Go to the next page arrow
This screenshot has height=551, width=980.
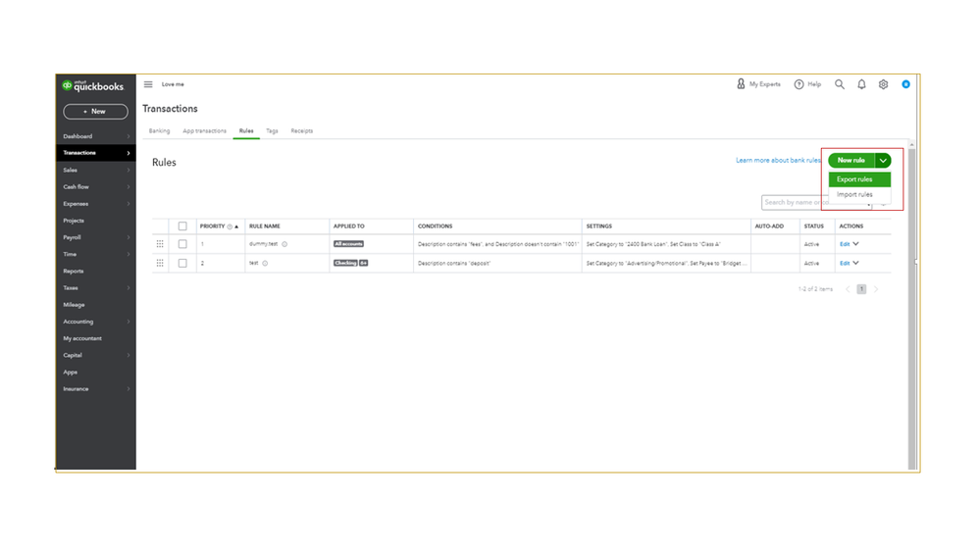[x=876, y=289]
